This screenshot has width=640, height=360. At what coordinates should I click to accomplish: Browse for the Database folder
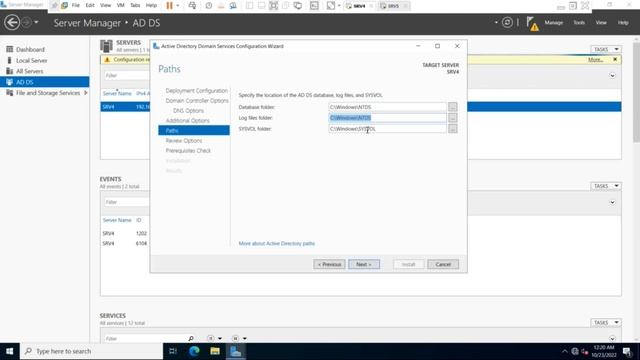click(452, 107)
